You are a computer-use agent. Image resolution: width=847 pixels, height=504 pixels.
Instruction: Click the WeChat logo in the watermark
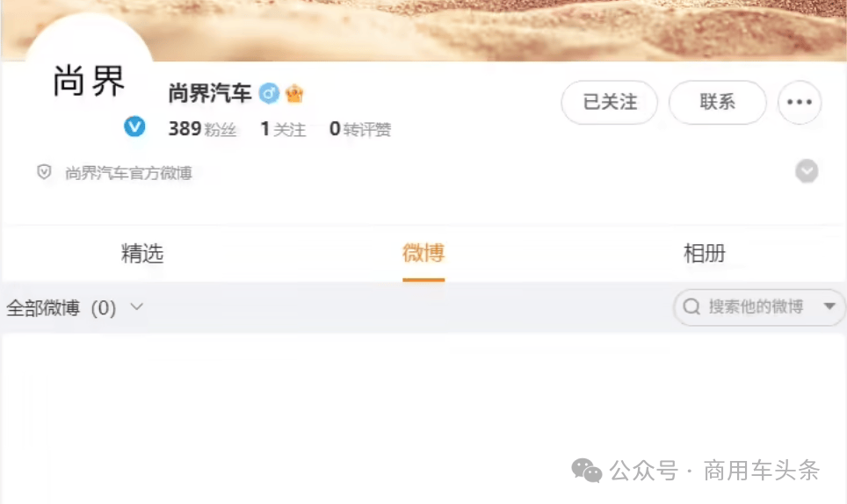[x=587, y=471]
